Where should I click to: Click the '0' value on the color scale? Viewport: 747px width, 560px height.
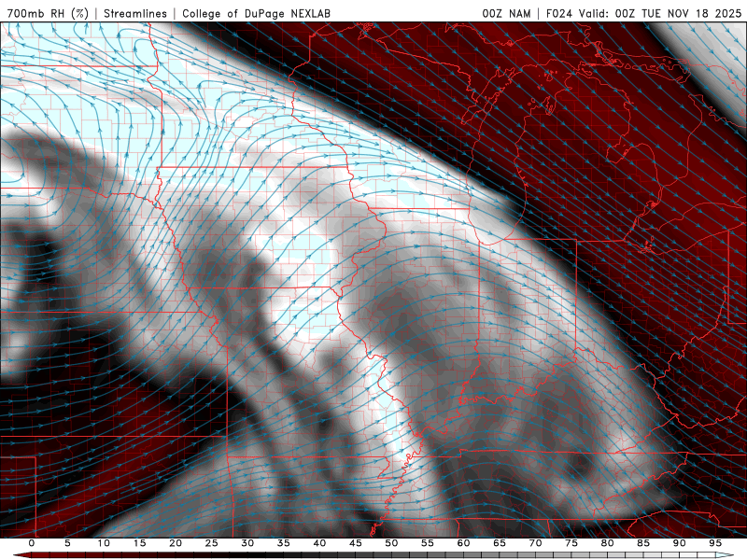pos(32,543)
